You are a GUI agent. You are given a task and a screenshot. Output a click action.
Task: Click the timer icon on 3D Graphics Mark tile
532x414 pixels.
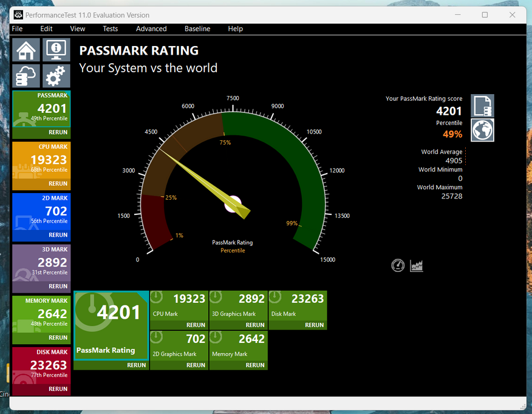pos(216,297)
